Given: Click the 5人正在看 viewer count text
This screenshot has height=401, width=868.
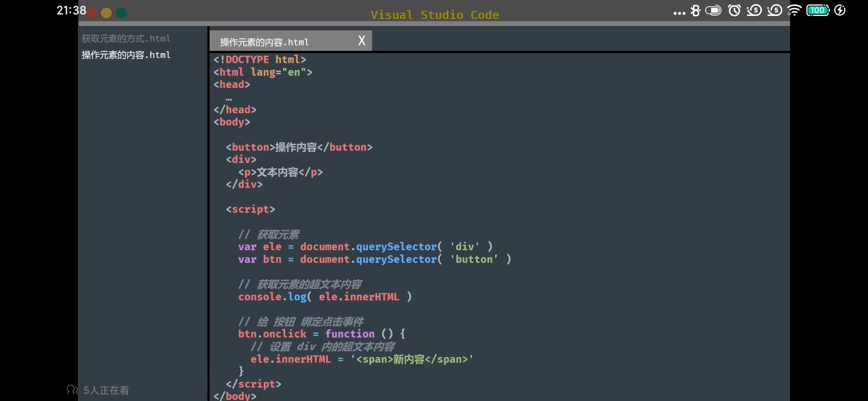Looking at the screenshot, I should tap(106, 390).
